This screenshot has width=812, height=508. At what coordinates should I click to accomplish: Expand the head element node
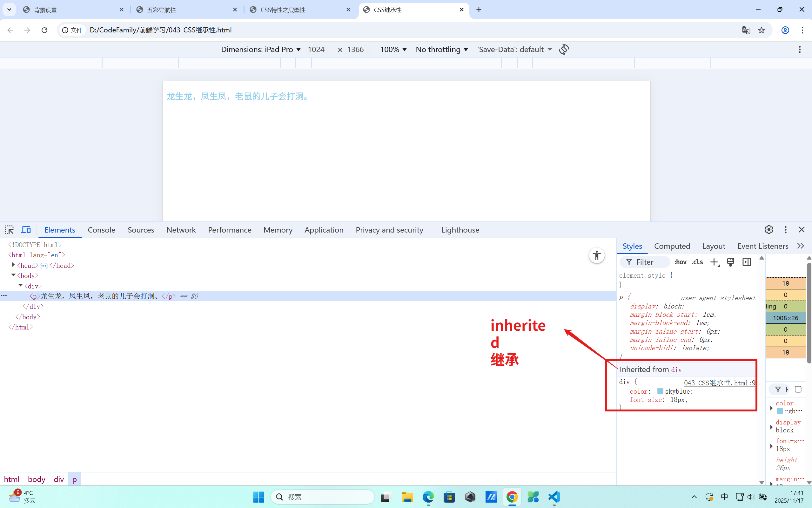pos(13,265)
